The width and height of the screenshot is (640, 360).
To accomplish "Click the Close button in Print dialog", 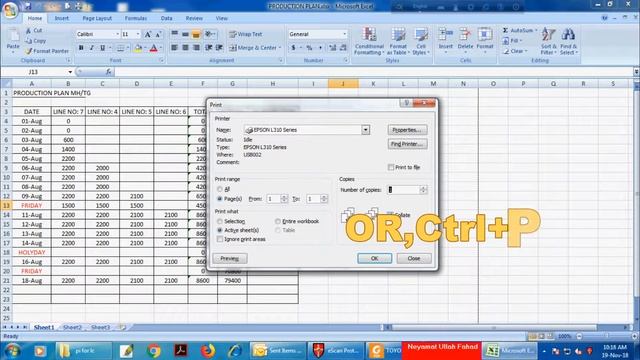I will [414, 258].
